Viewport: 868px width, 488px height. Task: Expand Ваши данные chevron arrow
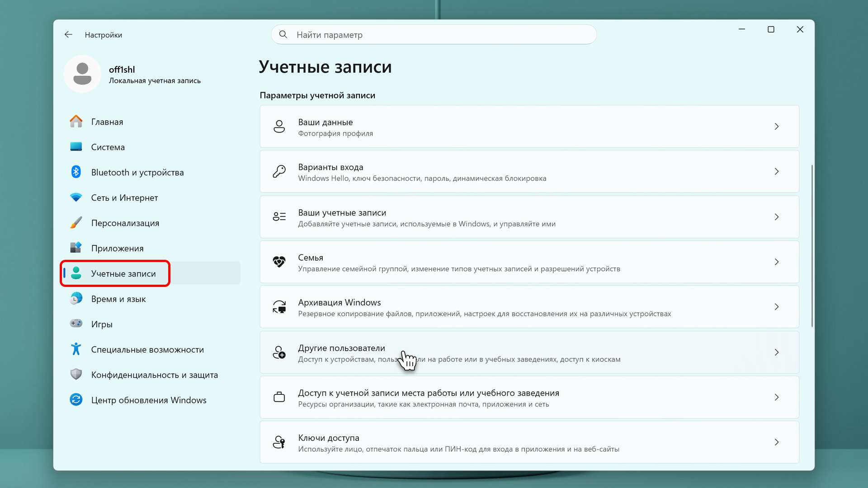click(x=776, y=127)
